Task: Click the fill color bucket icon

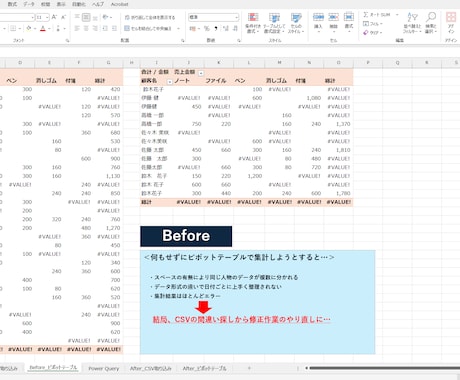Action: tap(29, 29)
